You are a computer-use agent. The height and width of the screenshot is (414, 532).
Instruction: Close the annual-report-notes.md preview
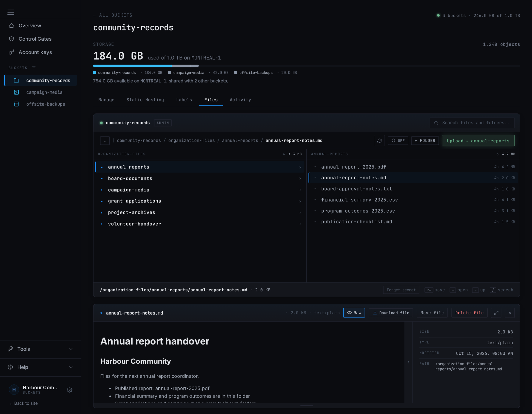pyautogui.click(x=510, y=313)
